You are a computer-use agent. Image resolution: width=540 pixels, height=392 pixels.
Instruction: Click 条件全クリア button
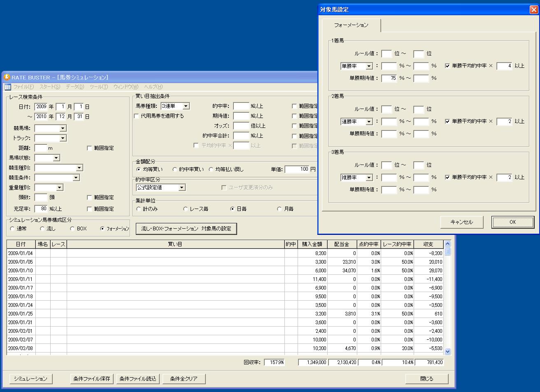pos(184,379)
